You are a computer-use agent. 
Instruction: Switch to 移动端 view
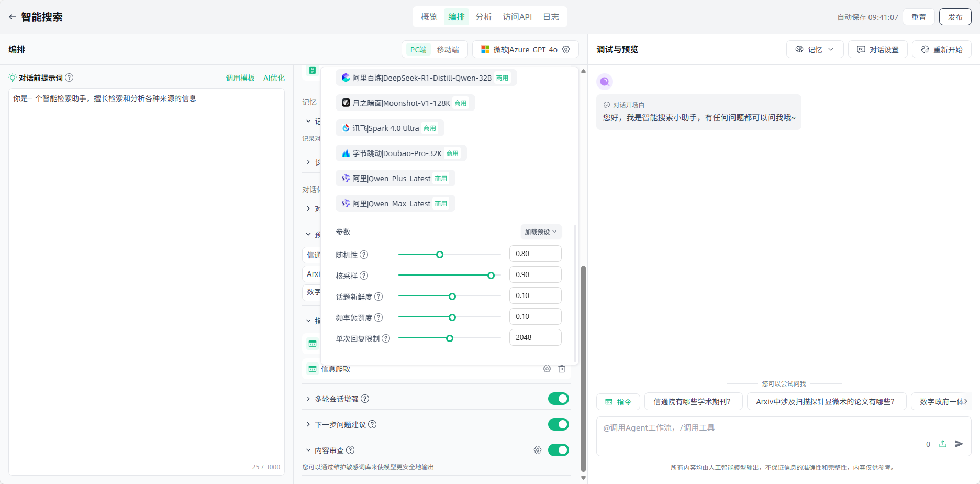[448, 49]
